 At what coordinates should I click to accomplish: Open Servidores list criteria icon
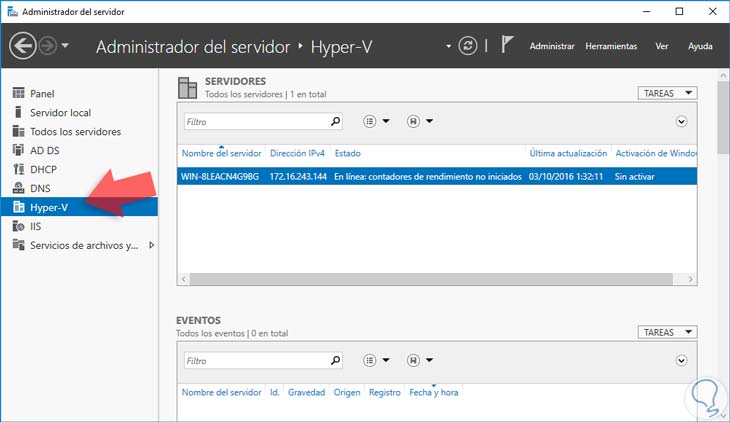click(370, 122)
